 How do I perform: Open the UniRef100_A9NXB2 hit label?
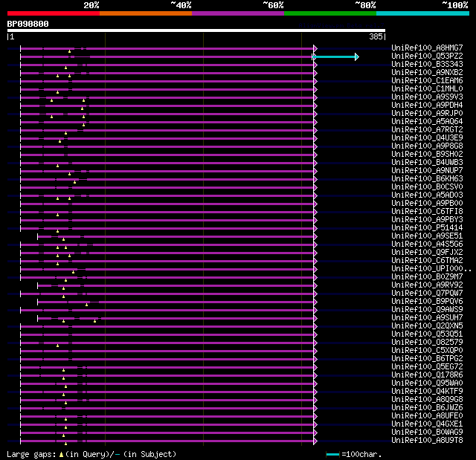click(x=427, y=73)
